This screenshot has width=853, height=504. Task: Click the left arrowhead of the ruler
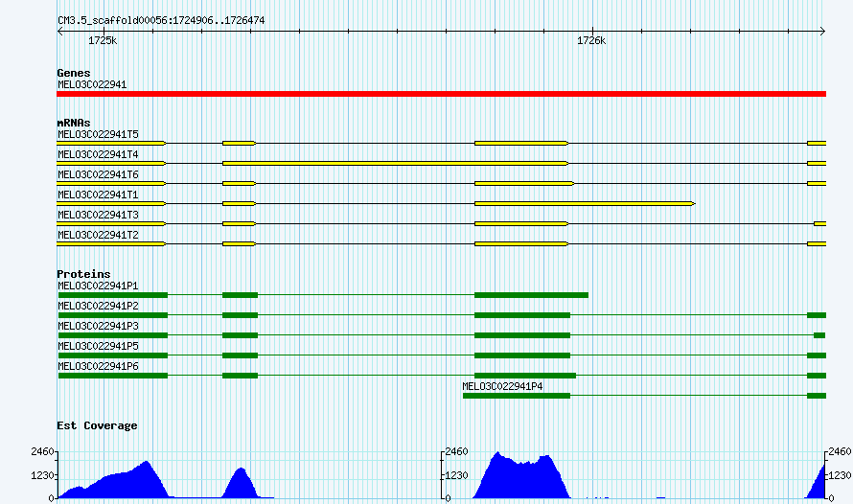pyautogui.click(x=60, y=32)
